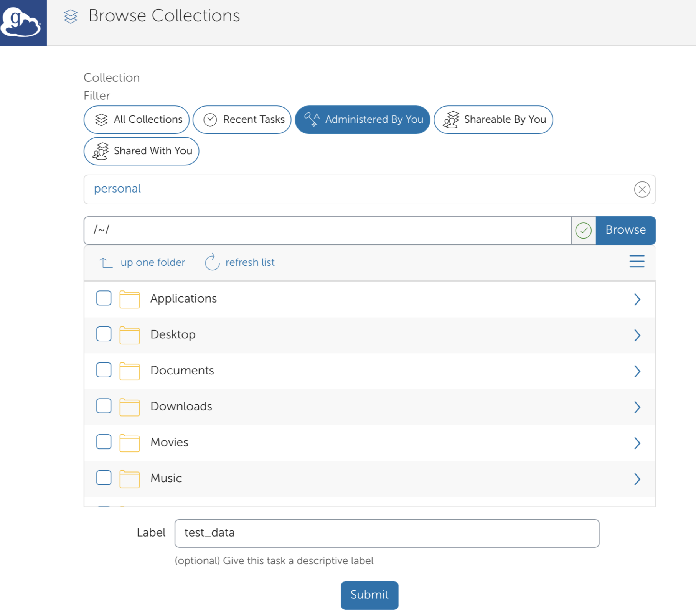Click the Movies folder name
Screen dimensions: 696x616
tap(169, 443)
